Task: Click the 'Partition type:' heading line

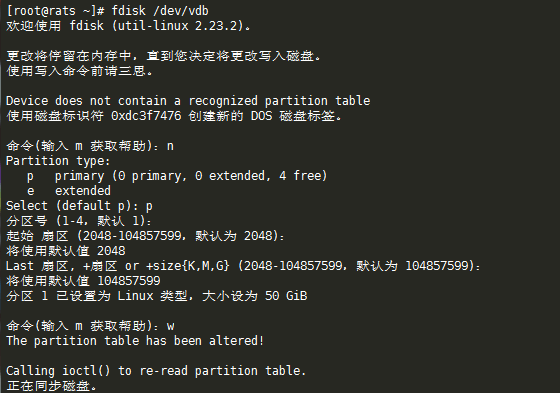Action: click(x=58, y=161)
